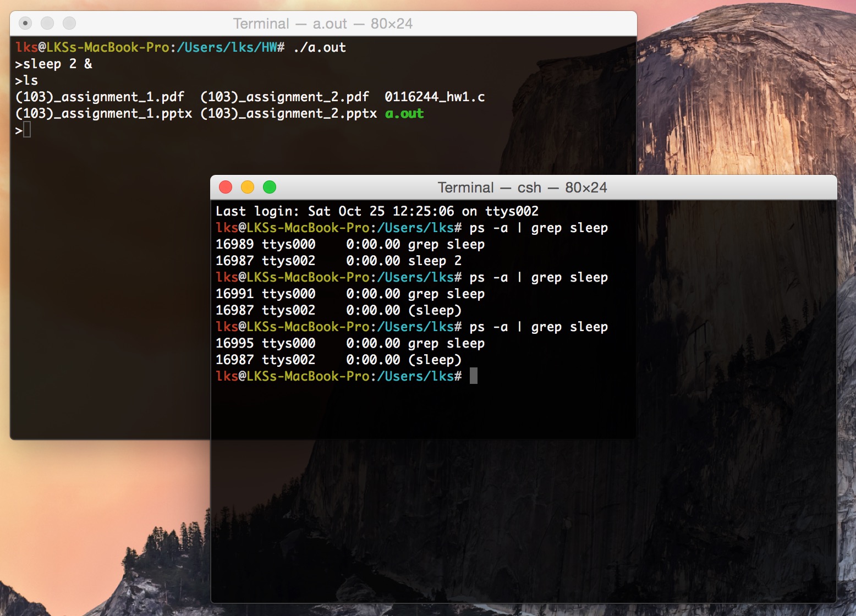Click the file name '(103)_assignment_1.pptx'
The width and height of the screenshot is (856, 616).
pyautogui.click(x=103, y=113)
